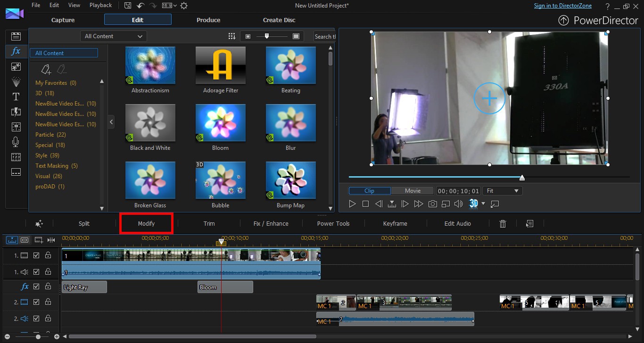Click the Power Tools button
Viewport: 644px width, 343px height.
333,223
